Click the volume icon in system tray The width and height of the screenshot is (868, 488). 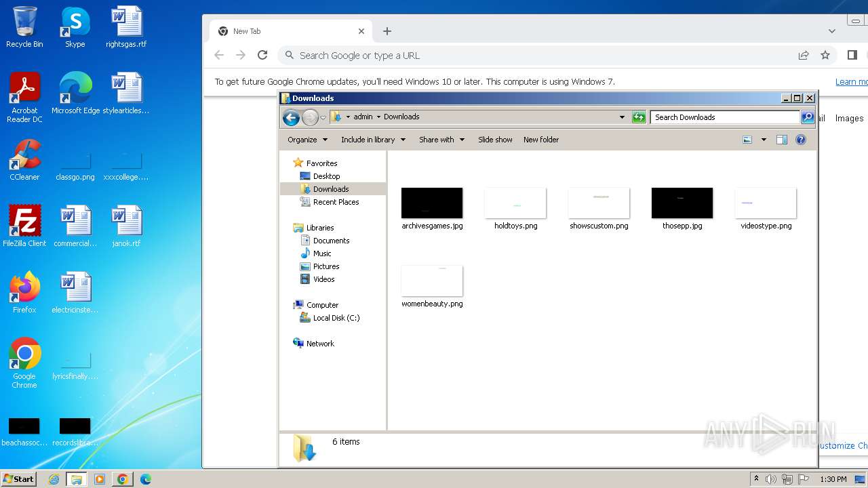point(771,479)
